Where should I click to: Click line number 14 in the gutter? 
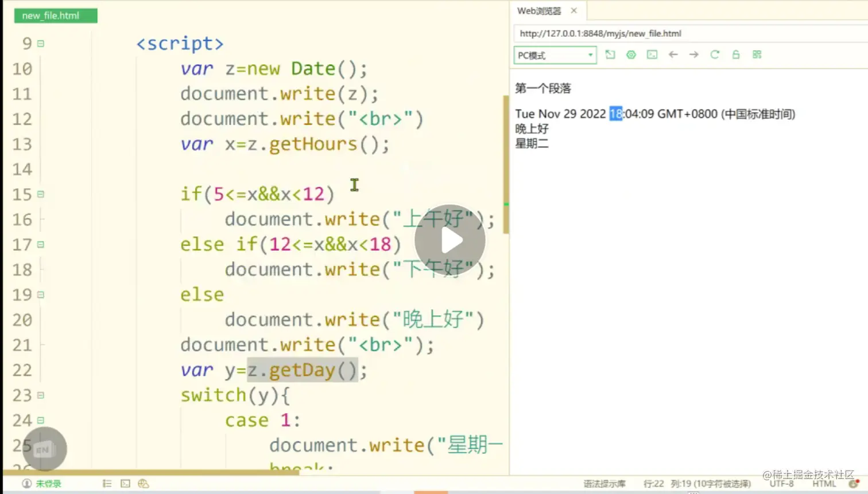point(22,169)
